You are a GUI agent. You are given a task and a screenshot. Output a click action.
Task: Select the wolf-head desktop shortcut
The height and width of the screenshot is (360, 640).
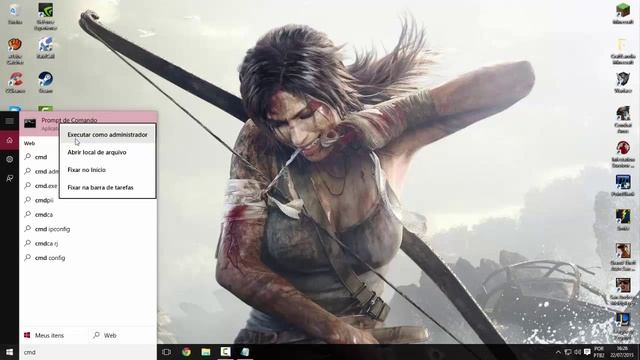(623, 82)
